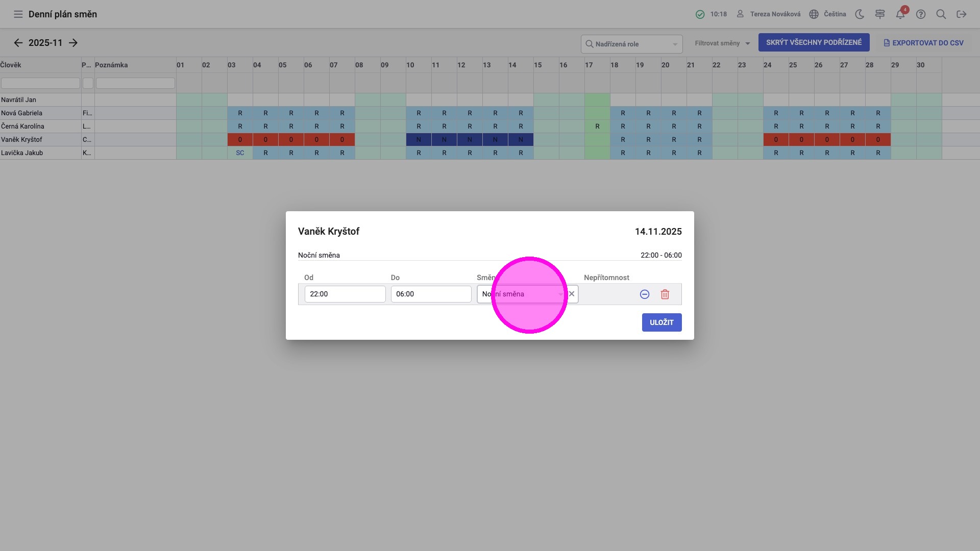
Task: Click the Do time field 06:00
Action: click(431, 294)
